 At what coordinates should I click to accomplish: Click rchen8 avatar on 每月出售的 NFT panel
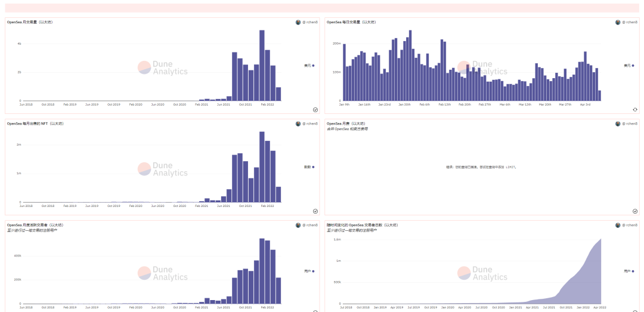coord(298,123)
